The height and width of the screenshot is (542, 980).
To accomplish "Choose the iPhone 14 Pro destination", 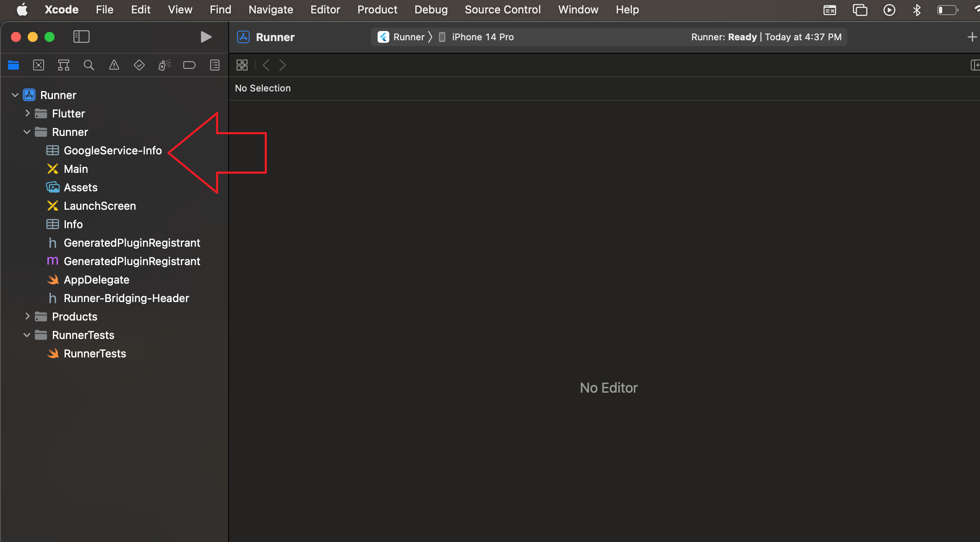I will [476, 37].
